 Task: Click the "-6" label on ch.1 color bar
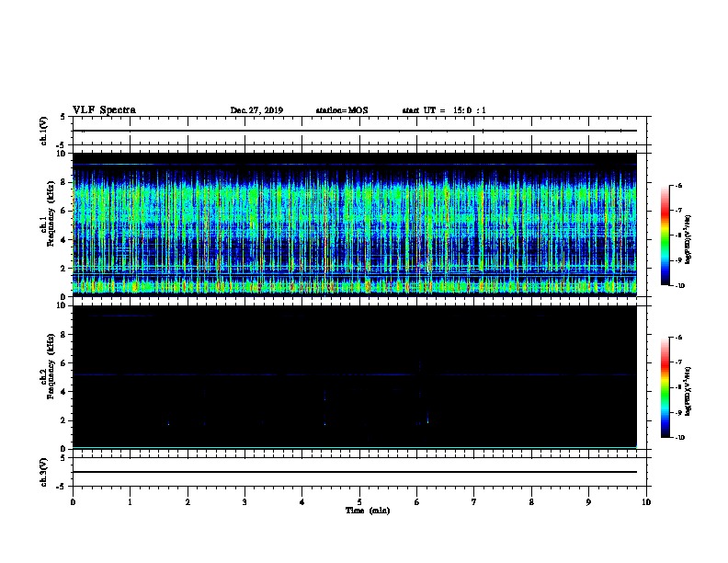point(678,185)
